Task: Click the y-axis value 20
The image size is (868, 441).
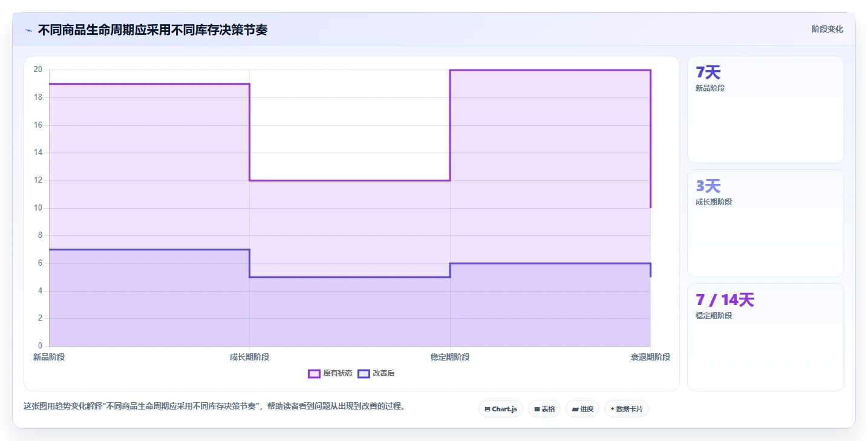Action: click(x=38, y=70)
